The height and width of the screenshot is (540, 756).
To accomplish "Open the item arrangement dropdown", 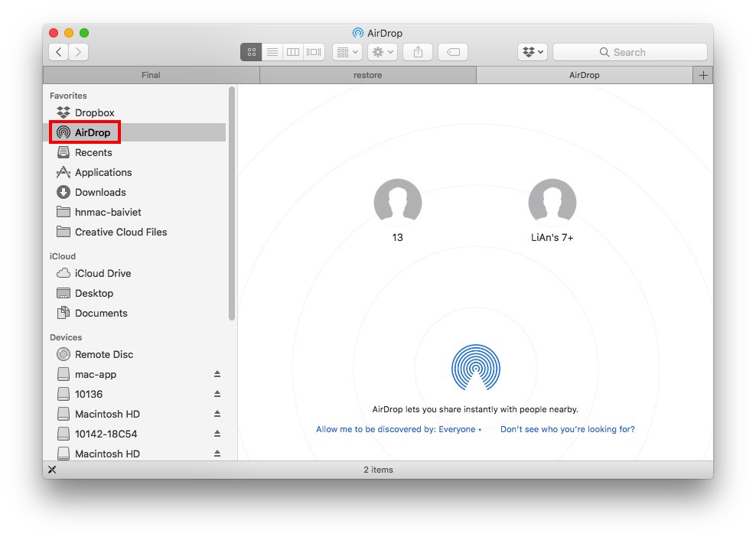I will [x=347, y=52].
